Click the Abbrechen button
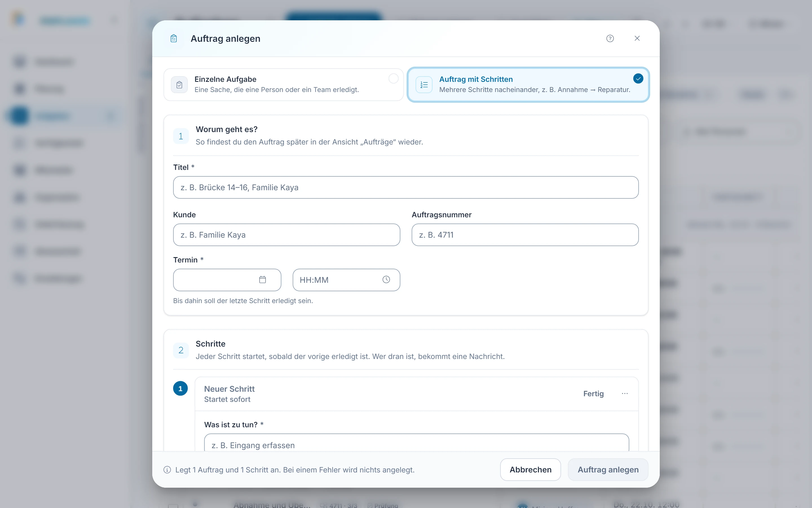Screen dimensions: 812x508 (x=531, y=469)
